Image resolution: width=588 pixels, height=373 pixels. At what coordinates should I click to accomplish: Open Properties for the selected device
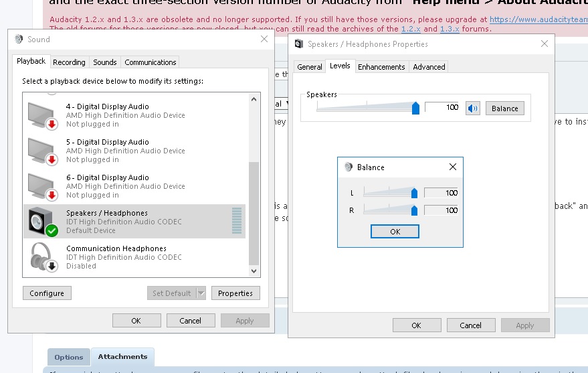coord(235,293)
